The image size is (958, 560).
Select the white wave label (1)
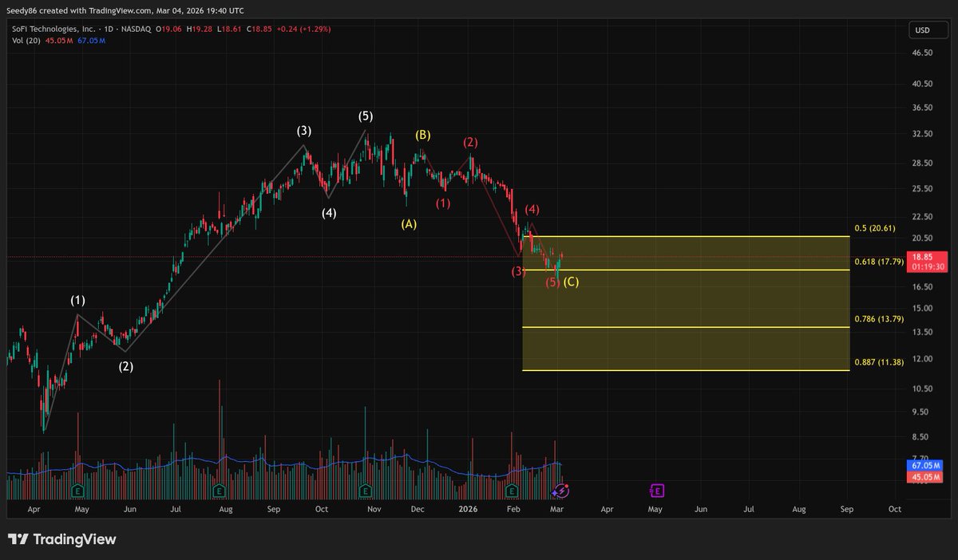click(x=77, y=301)
